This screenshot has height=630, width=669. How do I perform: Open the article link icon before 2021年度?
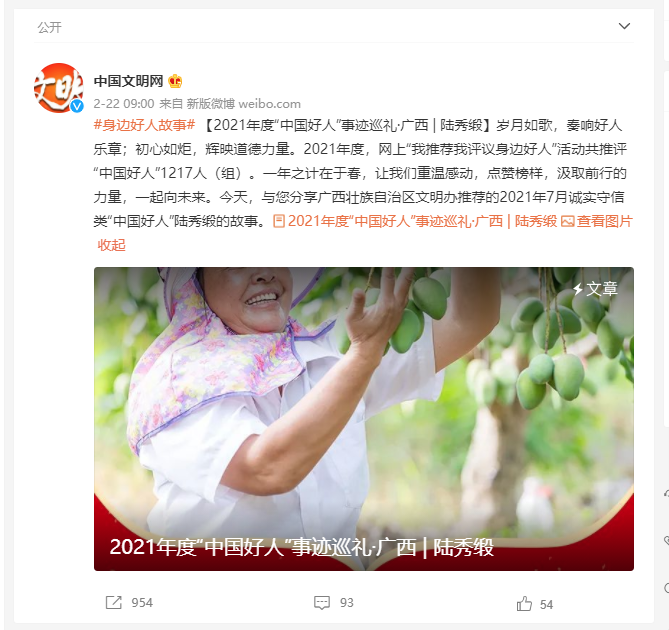(x=279, y=221)
